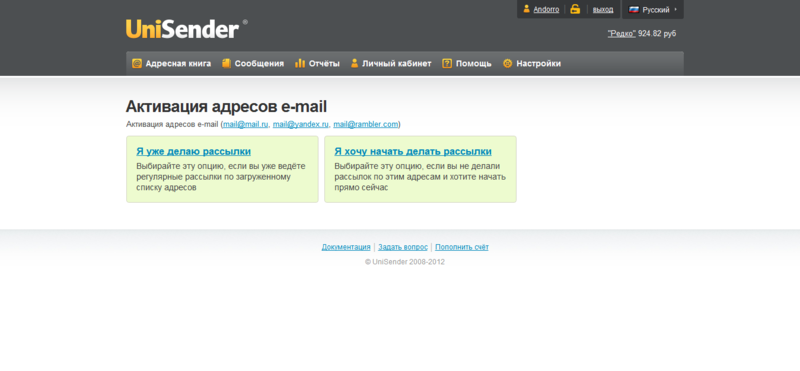Open the Сообщения menu
Image resolution: width=800 pixels, height=371 pixels.
click(259, 63)
